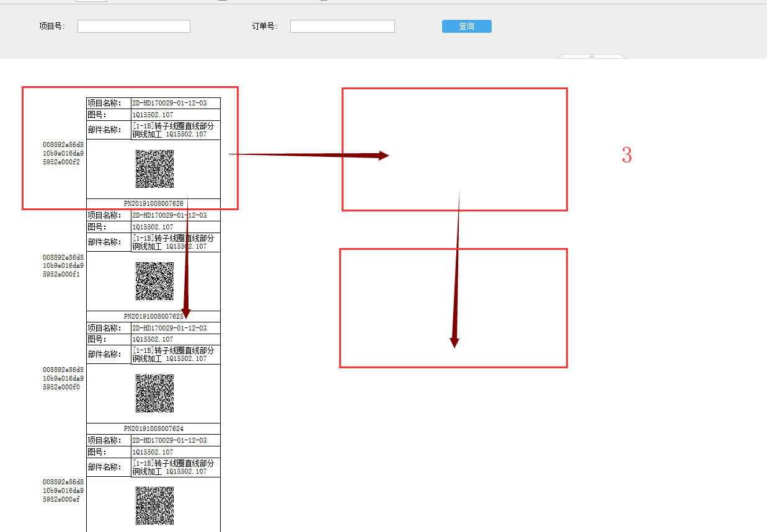Click the 转子线圈直线部分 part name in the PN20191008007626 card

tap(173, 130)
